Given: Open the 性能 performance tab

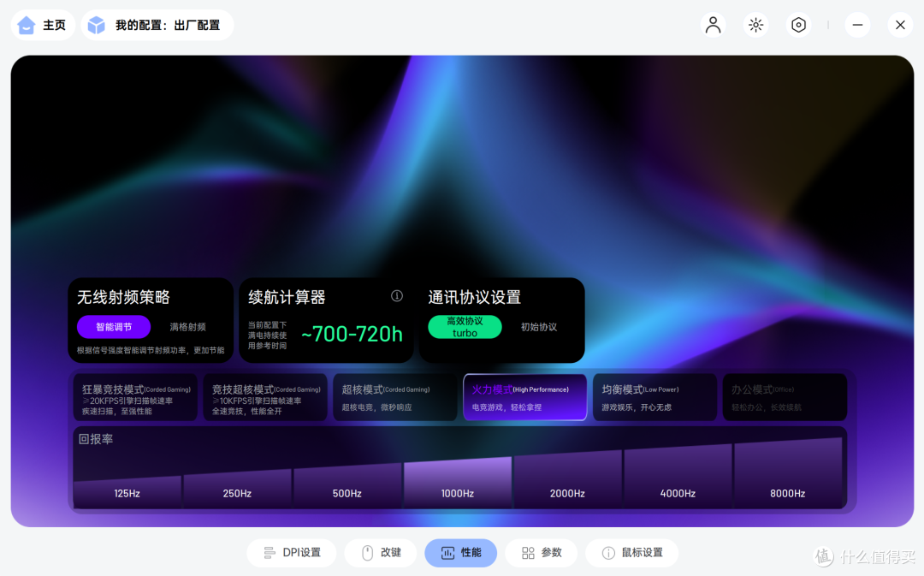Looking at the screenshot, I should [461, 552].
